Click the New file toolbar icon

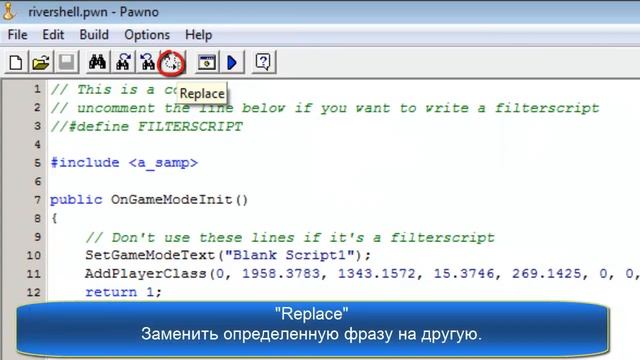tap(16, 62)
